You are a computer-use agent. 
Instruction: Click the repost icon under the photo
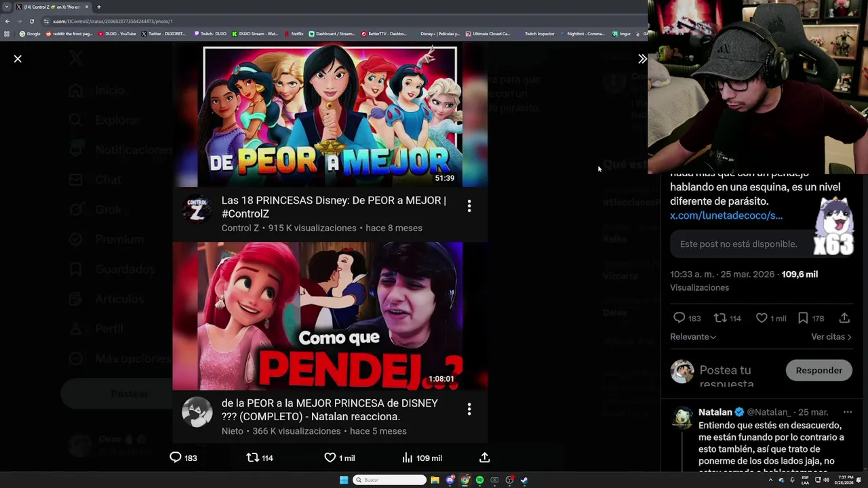click(x=252, y=457)
